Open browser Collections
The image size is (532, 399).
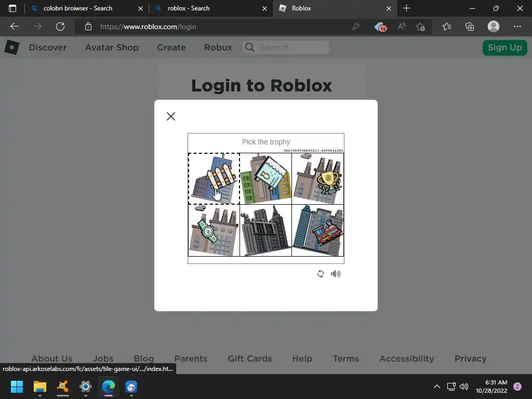[x=470, y=26]
